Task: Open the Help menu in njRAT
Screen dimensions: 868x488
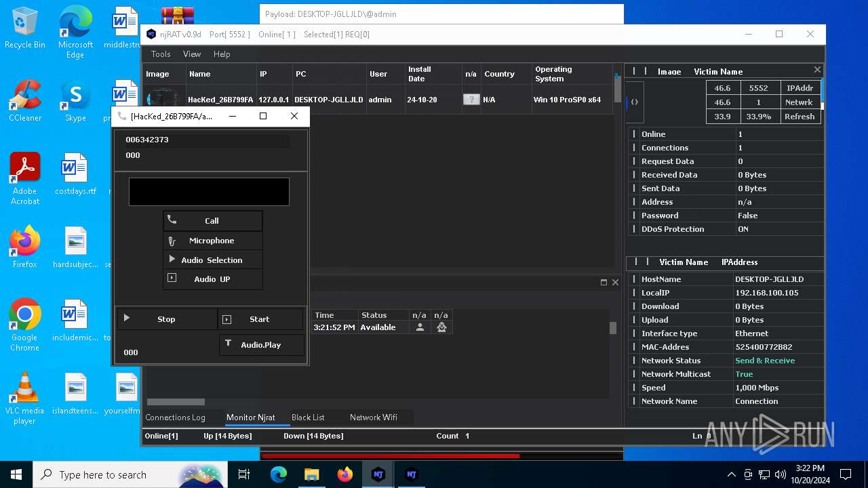Action: [222, 54]
